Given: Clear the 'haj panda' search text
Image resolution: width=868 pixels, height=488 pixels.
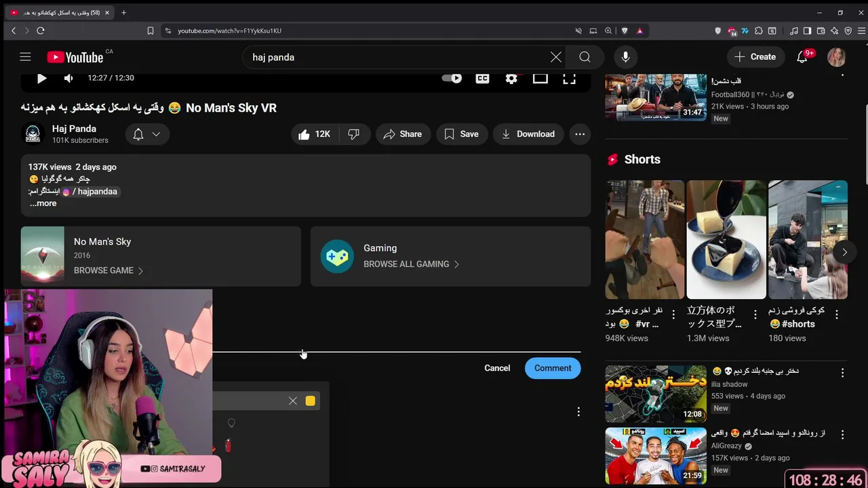Looking at the screenshot, I should [x=556, y=57].
